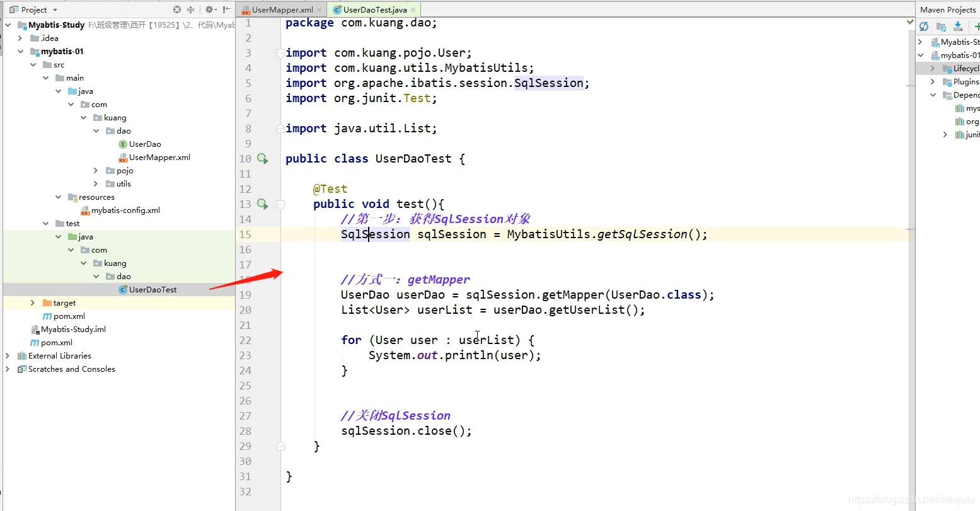This screenshot has height=511, width=980.
Task: Collapse Myabtis-Study root in Project tree
Action: click(8, 25)
